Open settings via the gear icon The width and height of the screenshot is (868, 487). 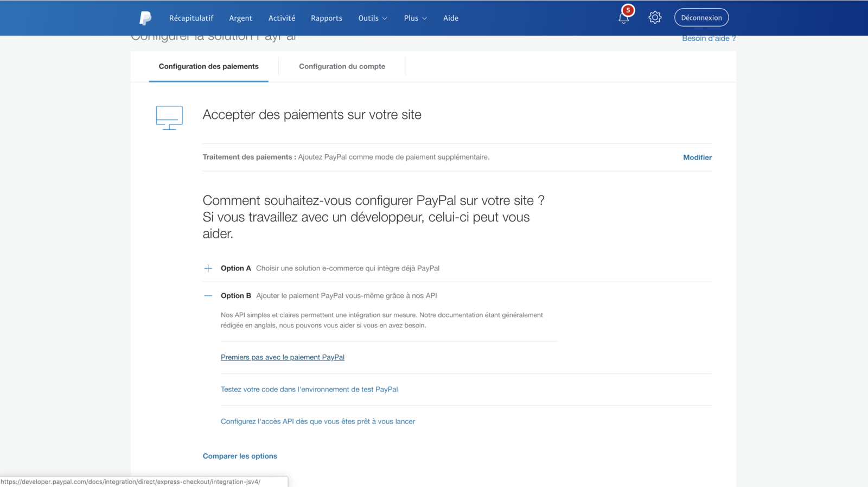pos(655,17)
